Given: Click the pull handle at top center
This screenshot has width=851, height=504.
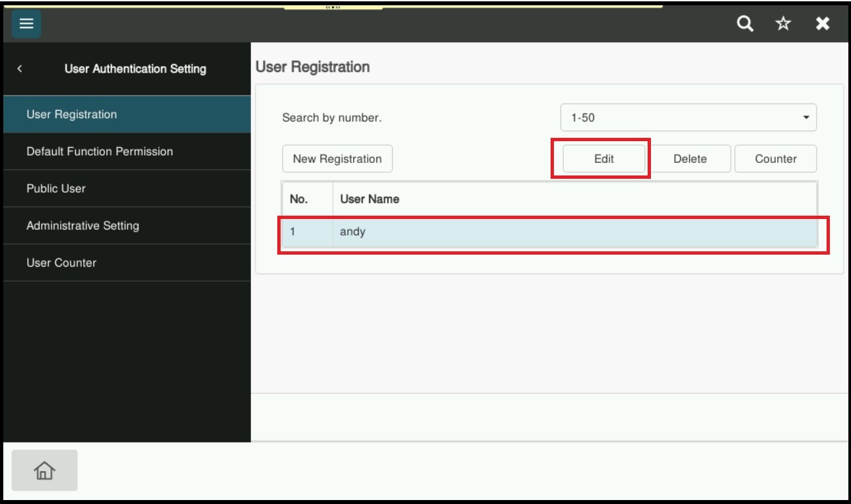Looking at the screenshot, I should pos(333,7).
